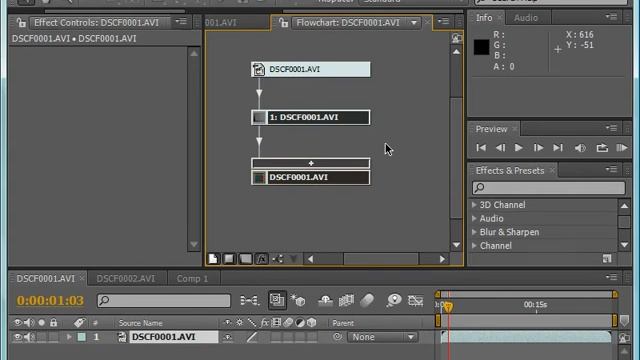The width and height of the screenshot is (640, 360).
Task: Open Brainstorm button in timeline
Action: tap(394, 301)
